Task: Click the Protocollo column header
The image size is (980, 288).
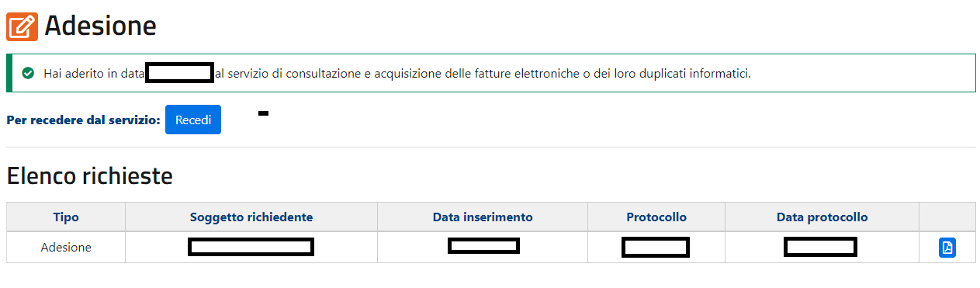Action: click(x=656, y=217)
